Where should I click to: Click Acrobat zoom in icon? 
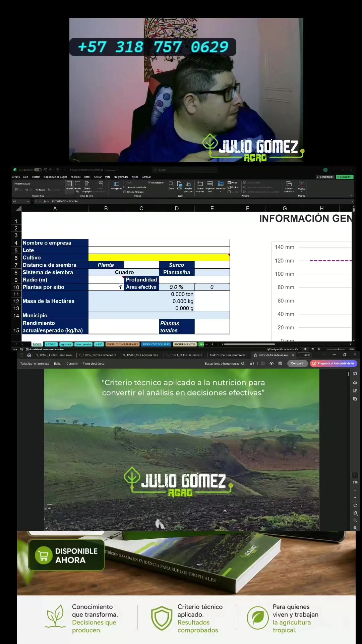pos(355,520)
